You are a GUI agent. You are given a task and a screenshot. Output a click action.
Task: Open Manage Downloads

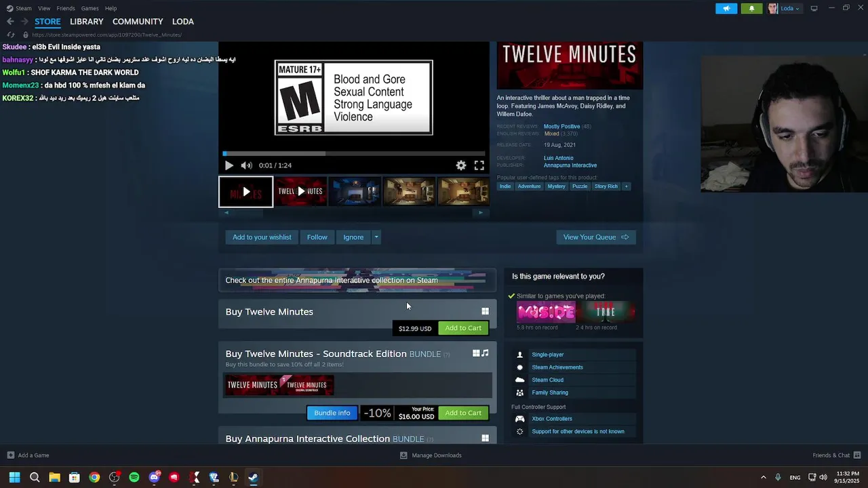pyautogui.click(x=431, y=455)
